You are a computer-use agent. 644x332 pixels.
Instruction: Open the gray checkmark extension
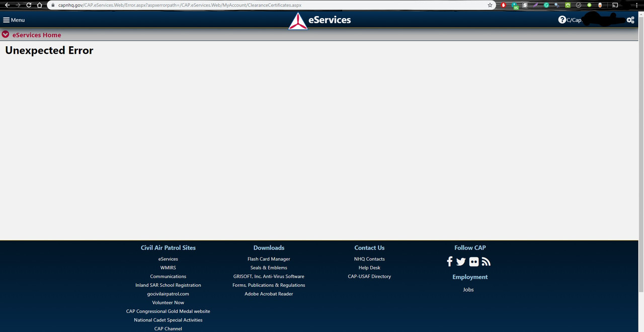pos(579,5)
